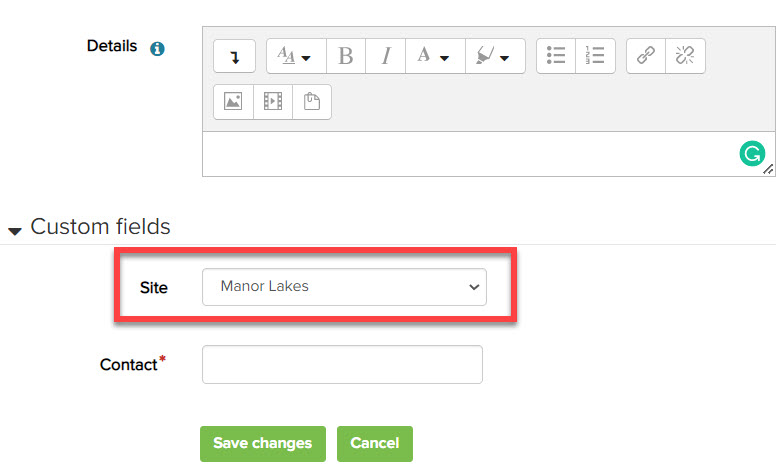Viewport: 779px width, 471px height.
Task: Click the Contact text input field
Action: (x=342, y=365)
